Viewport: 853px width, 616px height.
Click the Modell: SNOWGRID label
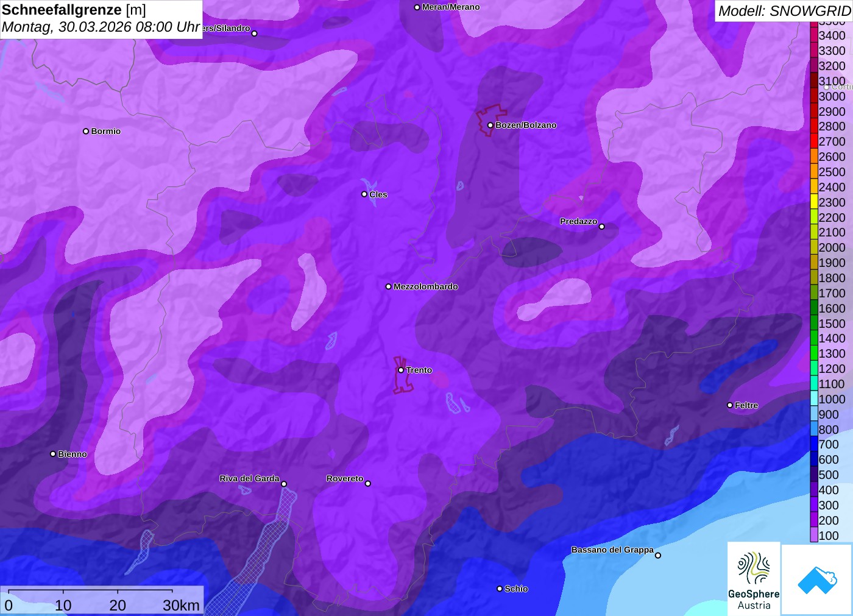[784, 11]
